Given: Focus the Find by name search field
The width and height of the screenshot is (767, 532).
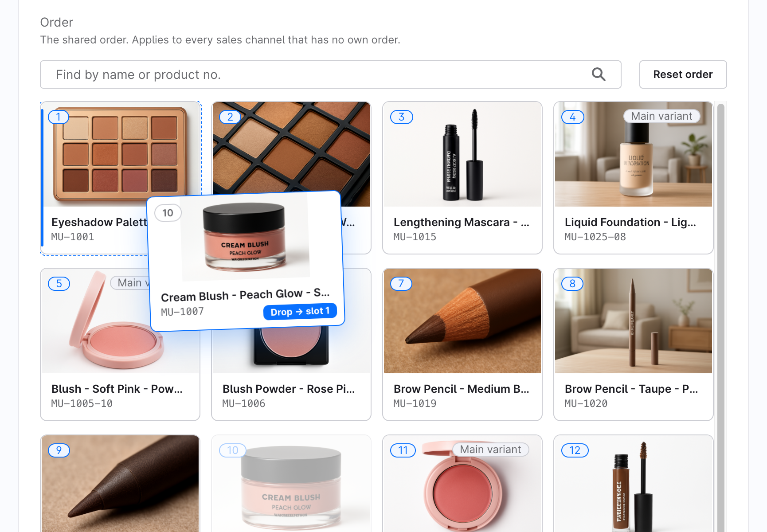Looking at the screenshot, I should [x=330, y=74].
